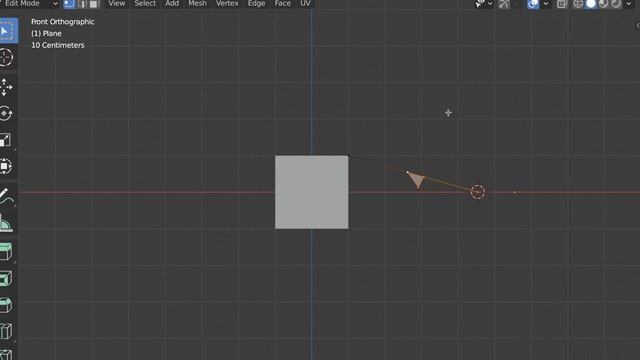Expand the object types visibility dropdown arrow

click(x=490, y=4)
